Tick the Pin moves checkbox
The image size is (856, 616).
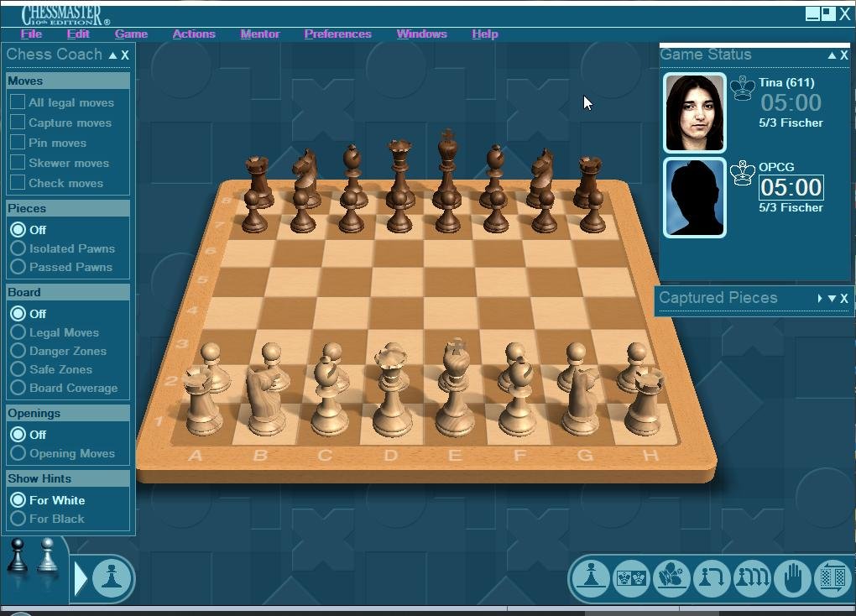[18, 143]
